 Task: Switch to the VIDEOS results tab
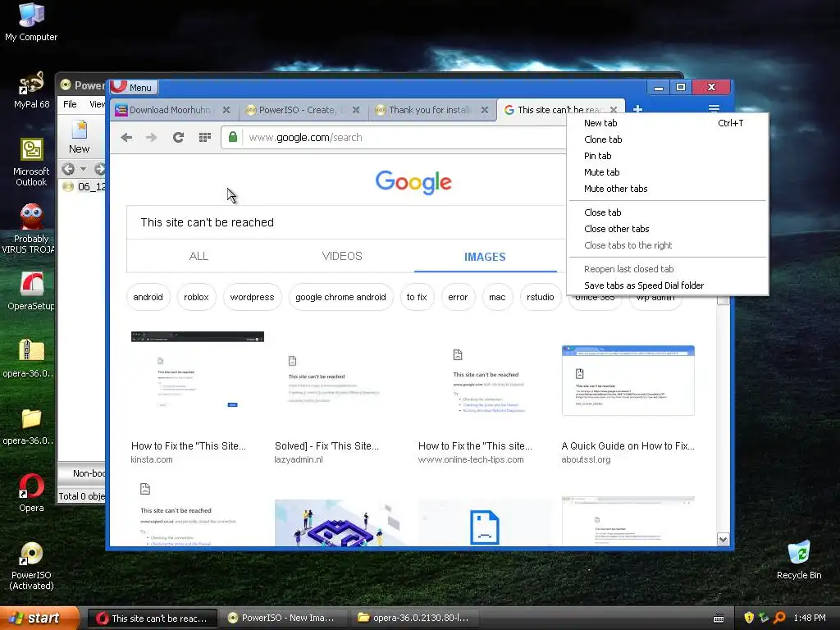point(342,256)
